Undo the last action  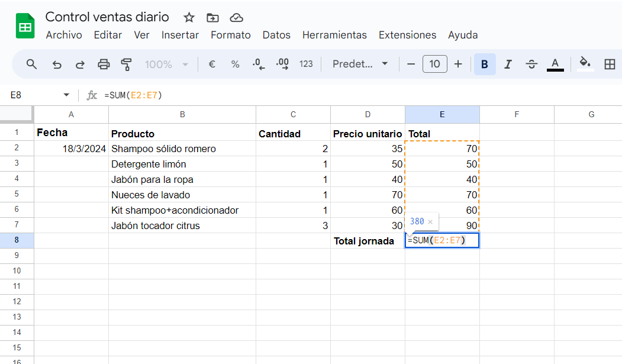[x=57, y=65]
